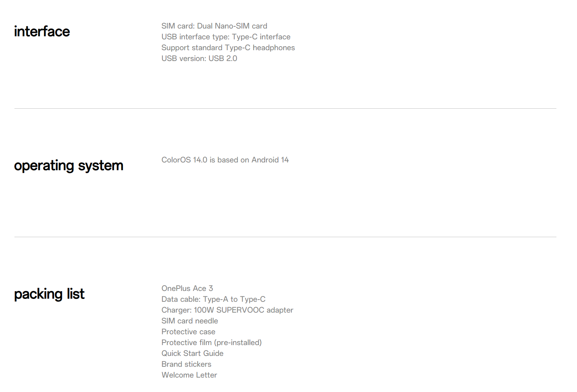Viewport: 577px width, 392px height.
Task: Click the interface section heading
Action: pyautogui.click(x=42, y=31)
